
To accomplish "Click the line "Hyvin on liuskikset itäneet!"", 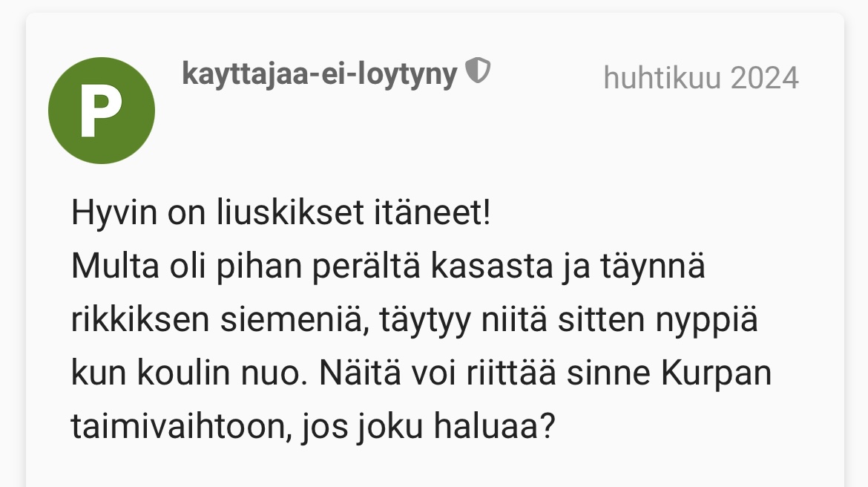I will click(x=280, y=215).
